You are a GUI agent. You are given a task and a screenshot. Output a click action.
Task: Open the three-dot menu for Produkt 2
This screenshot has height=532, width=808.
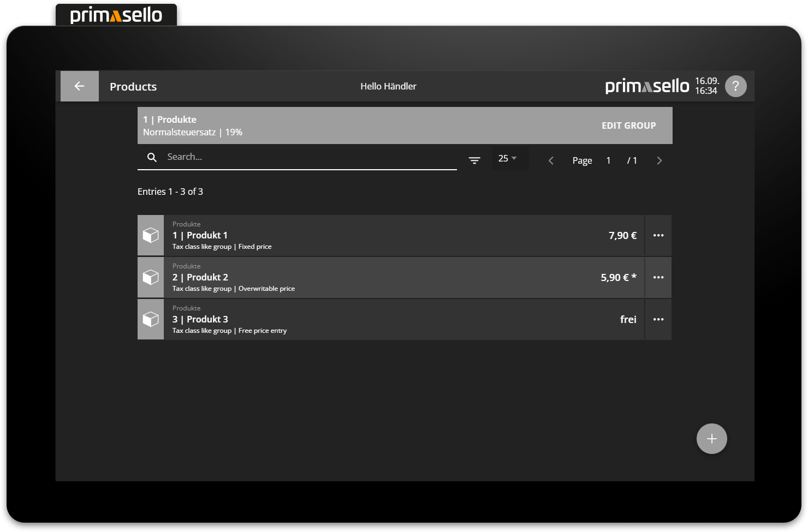coord(658,278)
